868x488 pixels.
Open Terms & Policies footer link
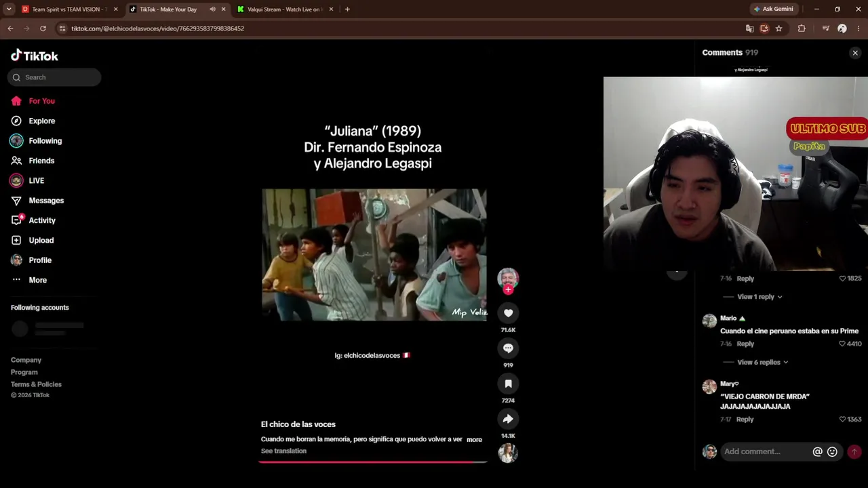[36, 384]
